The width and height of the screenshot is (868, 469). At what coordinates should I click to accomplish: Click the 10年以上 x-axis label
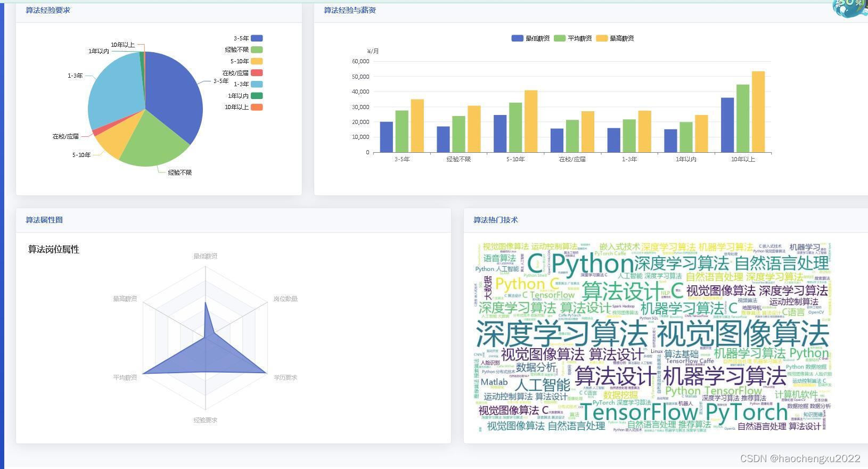[x=743, y=159]
